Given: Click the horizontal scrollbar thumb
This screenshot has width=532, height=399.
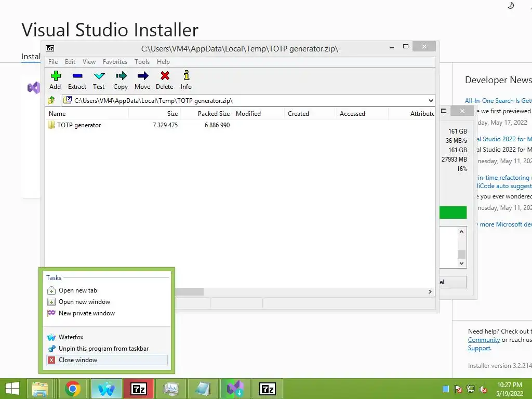Looking at the screenshot, I should click(189, 292).
